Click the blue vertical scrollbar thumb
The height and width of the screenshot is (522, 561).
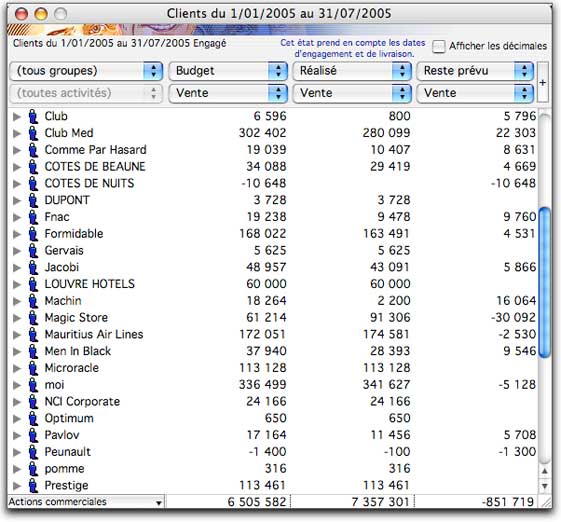[x=544, y=283]
